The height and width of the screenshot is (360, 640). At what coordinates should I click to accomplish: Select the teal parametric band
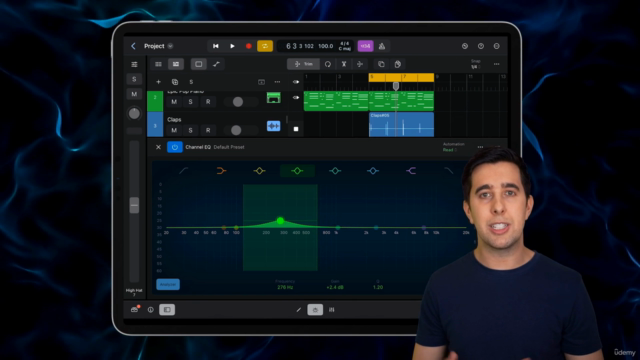(x=335, y=171)
